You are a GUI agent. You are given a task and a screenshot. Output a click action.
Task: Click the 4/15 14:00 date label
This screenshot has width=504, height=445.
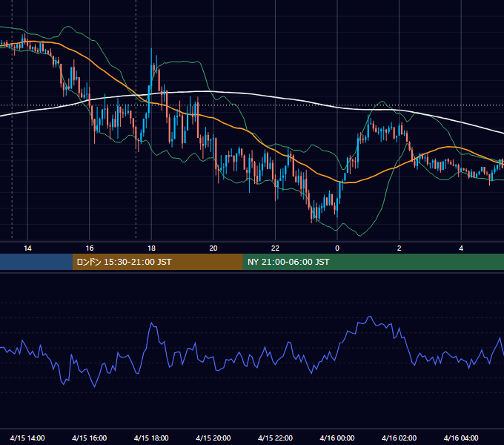tap(27, 438)
